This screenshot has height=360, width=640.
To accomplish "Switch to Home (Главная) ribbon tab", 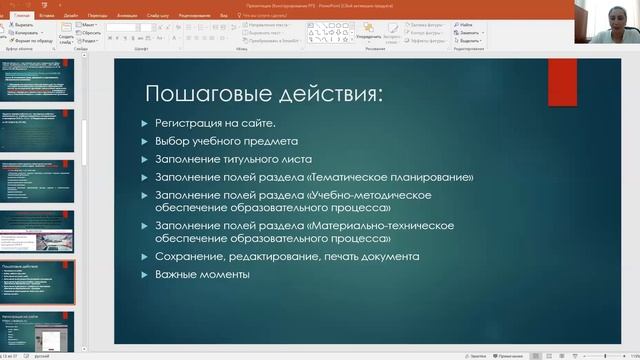I will pyautogui.click(x=22, y=16).
